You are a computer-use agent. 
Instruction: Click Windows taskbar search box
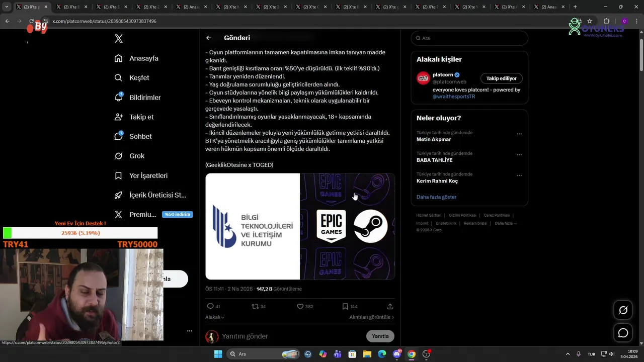tap(264, 354)
